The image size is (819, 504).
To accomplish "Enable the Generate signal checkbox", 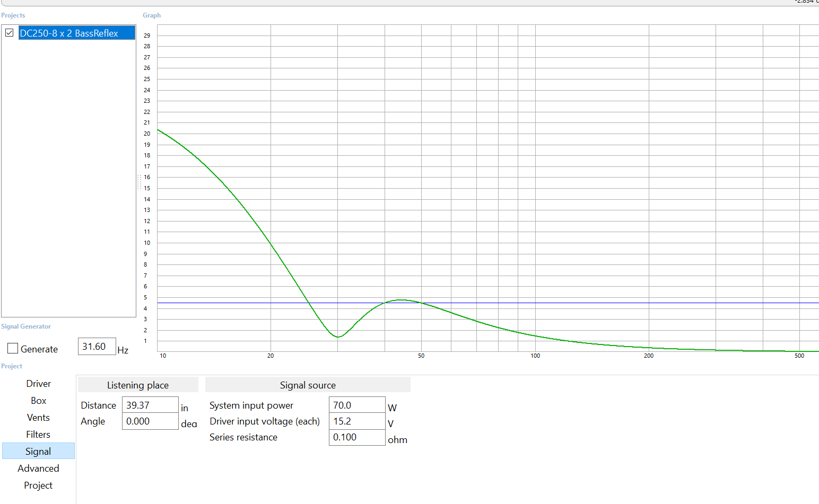I will pyautogui.click(x=13, y=348).
